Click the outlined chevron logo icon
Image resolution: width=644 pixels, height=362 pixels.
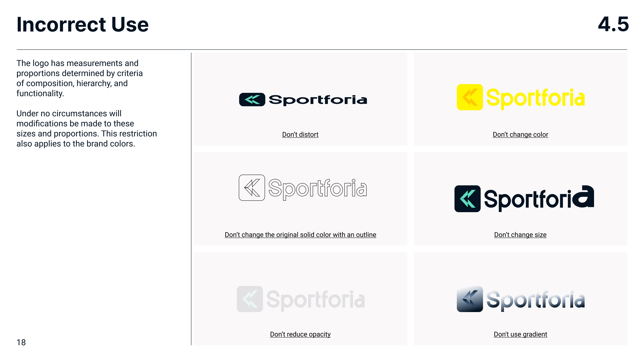coord(252,188)
